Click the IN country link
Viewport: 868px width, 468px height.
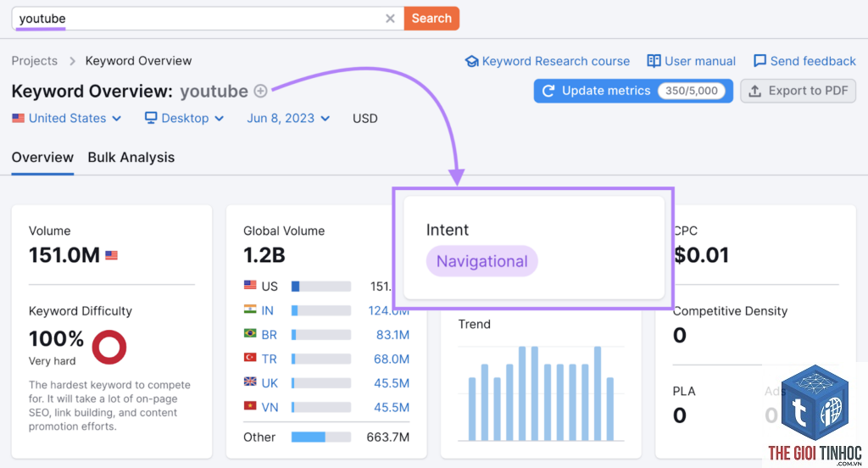(x=267, y=310)
